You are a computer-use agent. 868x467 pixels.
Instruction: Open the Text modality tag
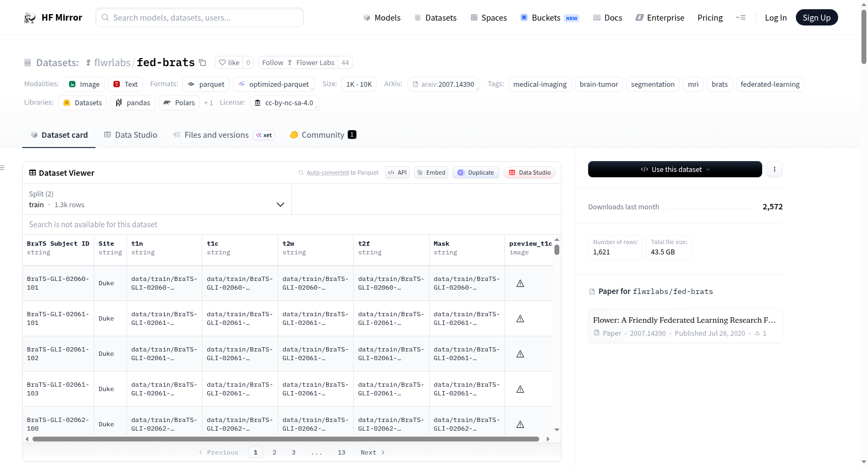125,84
